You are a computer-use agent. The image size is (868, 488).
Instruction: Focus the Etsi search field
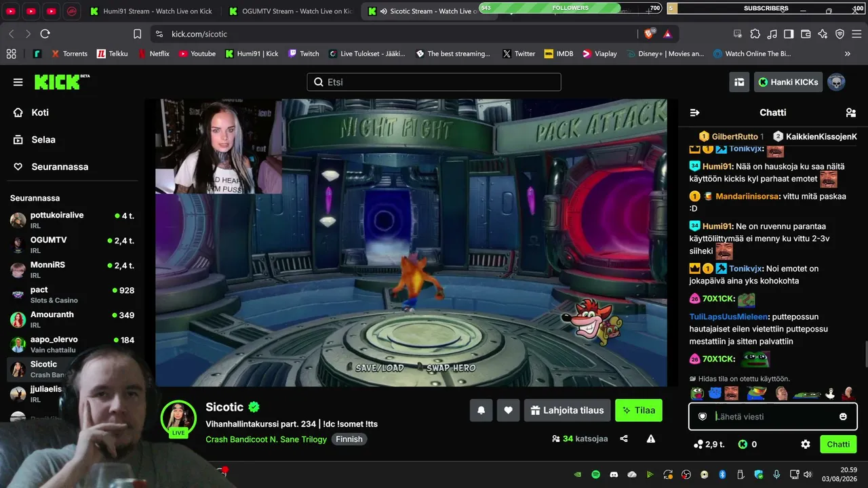(434, 82)
